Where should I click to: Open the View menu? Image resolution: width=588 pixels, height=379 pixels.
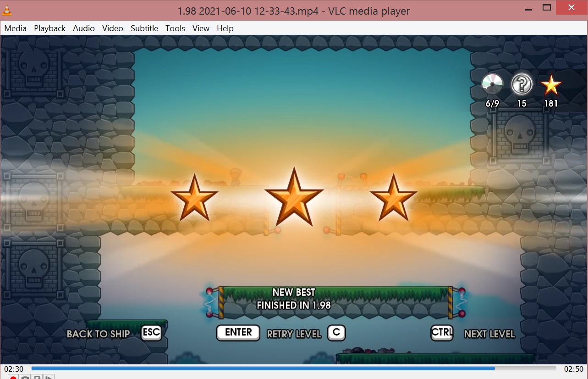pyautogui.click(x=201, y=28)
